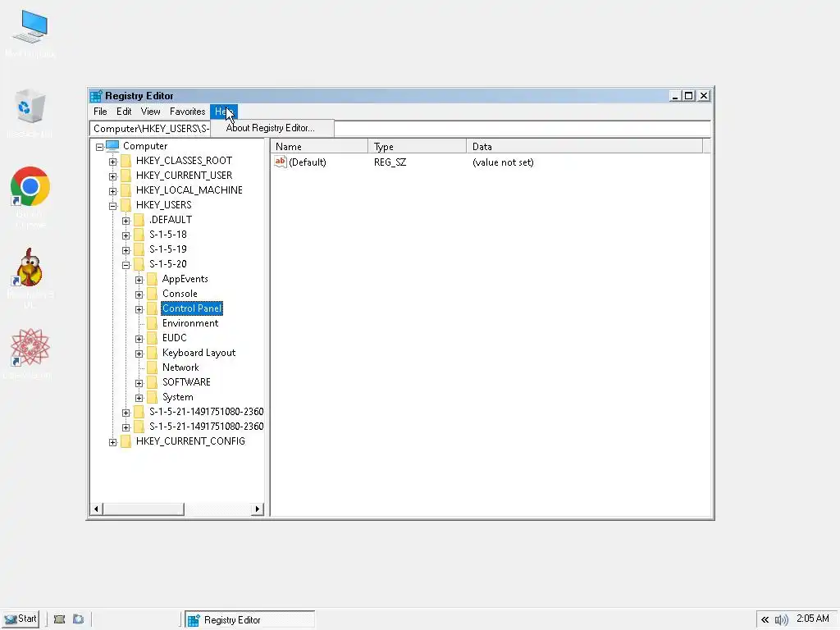Select the Console key

coord(180,294)
